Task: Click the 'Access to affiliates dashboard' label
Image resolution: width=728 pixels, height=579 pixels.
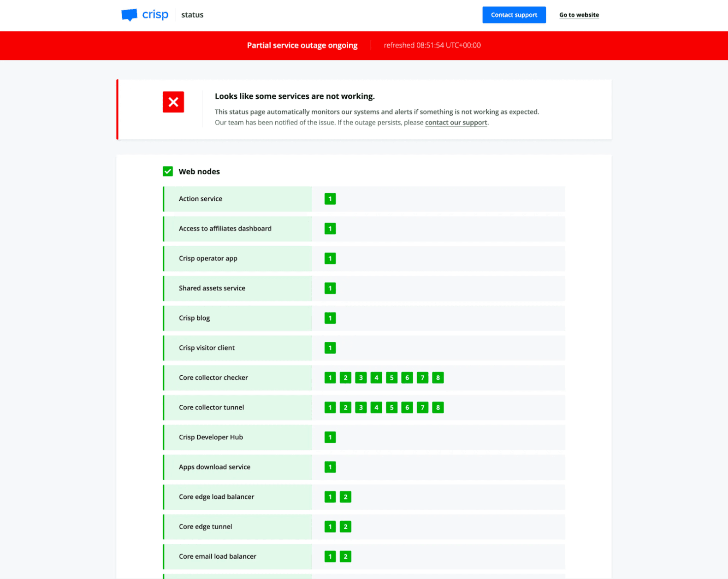Action: [225, 229]
